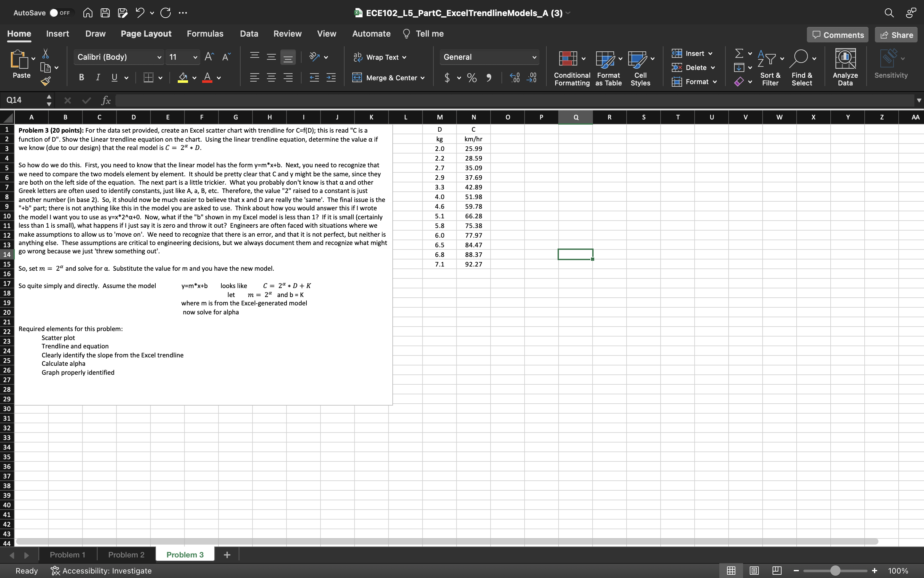Open search with magnifier in title bar
The image size is (924, 578).
click(x=889, y=13)
